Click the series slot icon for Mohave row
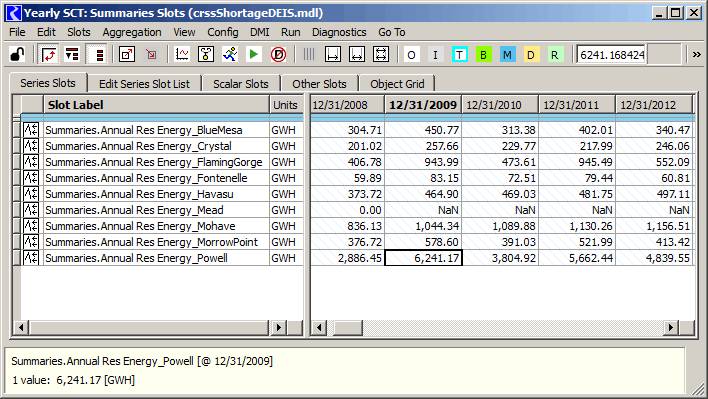 point(31,226)
